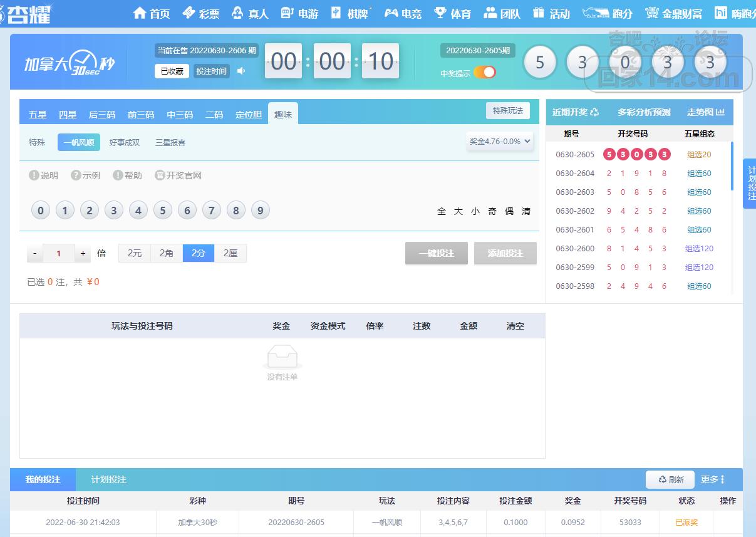
Task: Select the 2元 amount mode
Action: click(135, 253)
